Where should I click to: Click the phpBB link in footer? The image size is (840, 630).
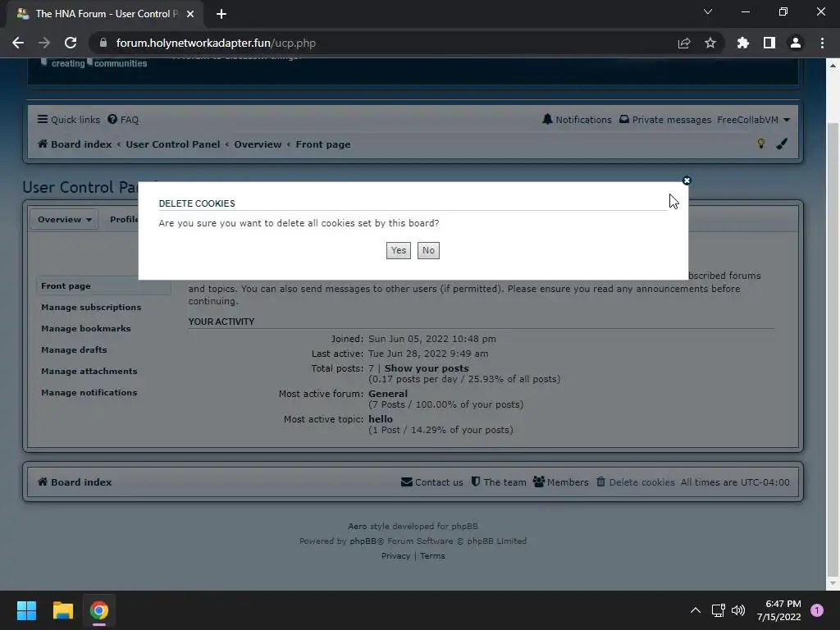(363, 541)
